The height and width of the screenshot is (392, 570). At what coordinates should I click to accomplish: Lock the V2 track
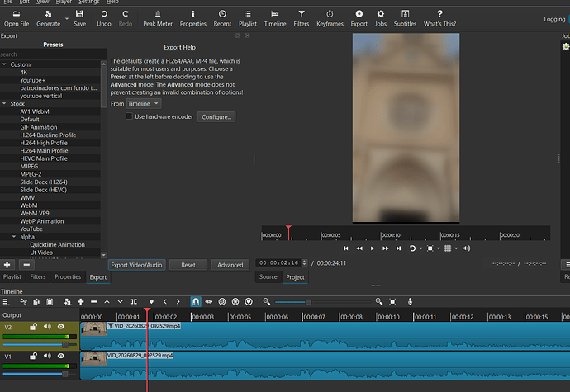tap(33, 327)
